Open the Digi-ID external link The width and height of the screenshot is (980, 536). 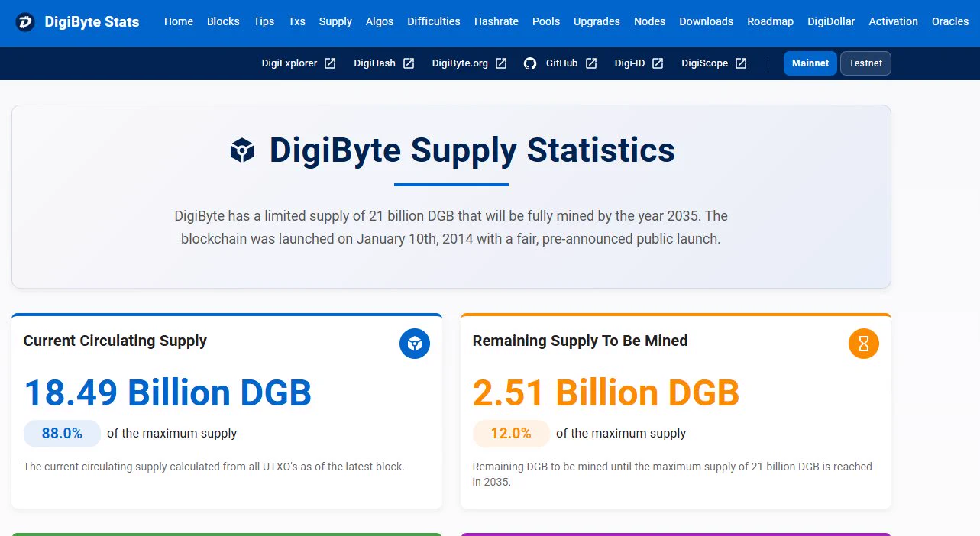630,63
